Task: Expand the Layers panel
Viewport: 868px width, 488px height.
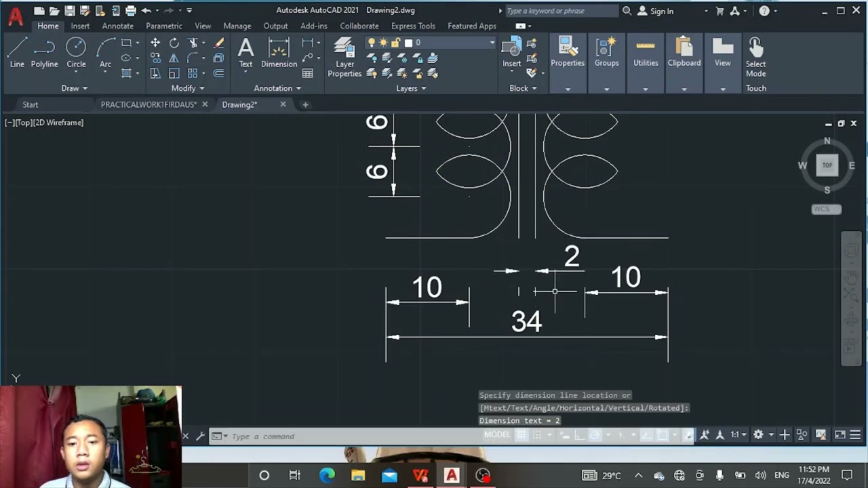Action: tap(411, 88)
